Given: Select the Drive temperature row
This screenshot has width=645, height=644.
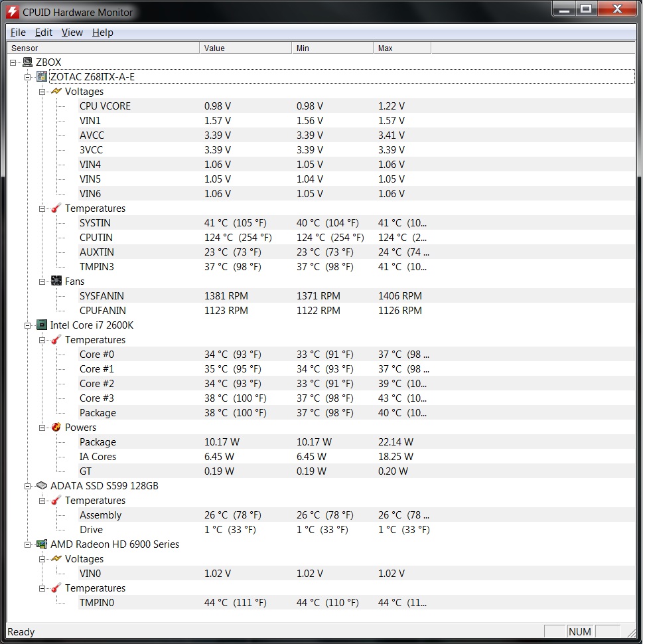Looking at the screenshot, I should click(x=356, y=530).
